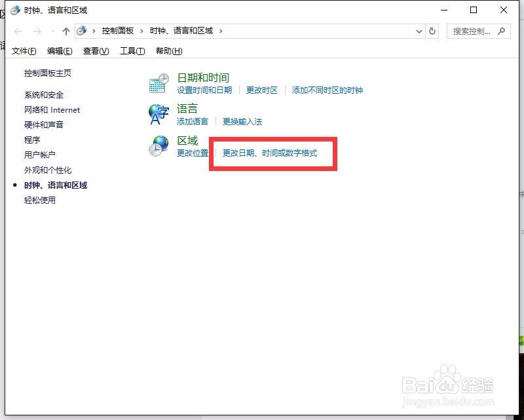The image size is (524, 420).
Task: Select 用户帐户 in sidebar
Action: click(x=40, y=155)
